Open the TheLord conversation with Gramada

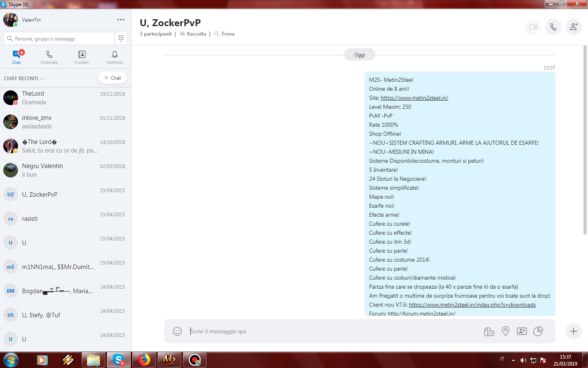click(x=65, y=98)
